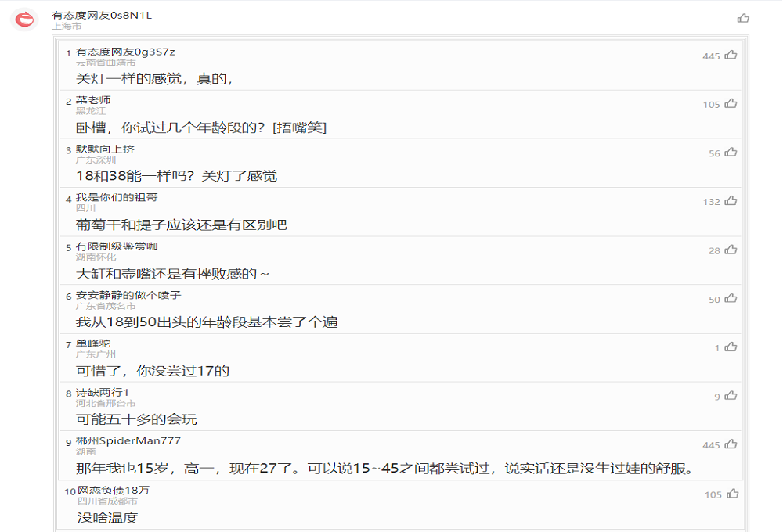Select comment text starting with 葡萄干和提子
The width and height of the screenshot is (783, 532).
pos(182,225)
